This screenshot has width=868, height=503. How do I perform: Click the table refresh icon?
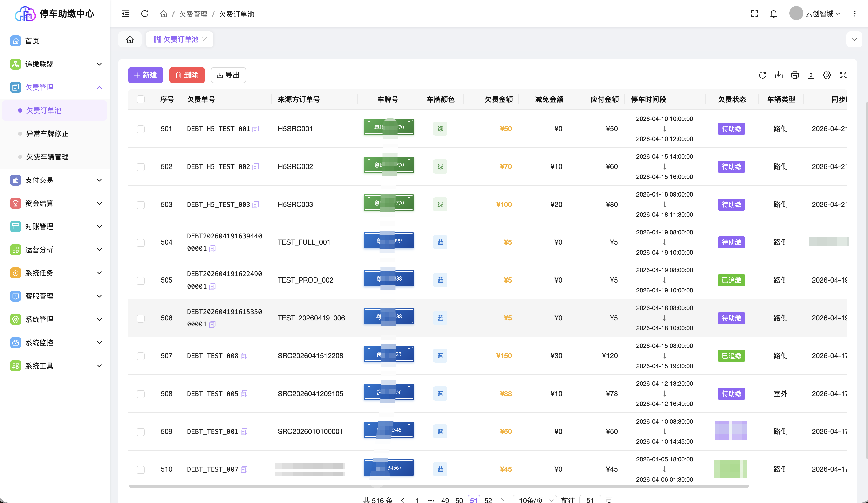[762, 75]
